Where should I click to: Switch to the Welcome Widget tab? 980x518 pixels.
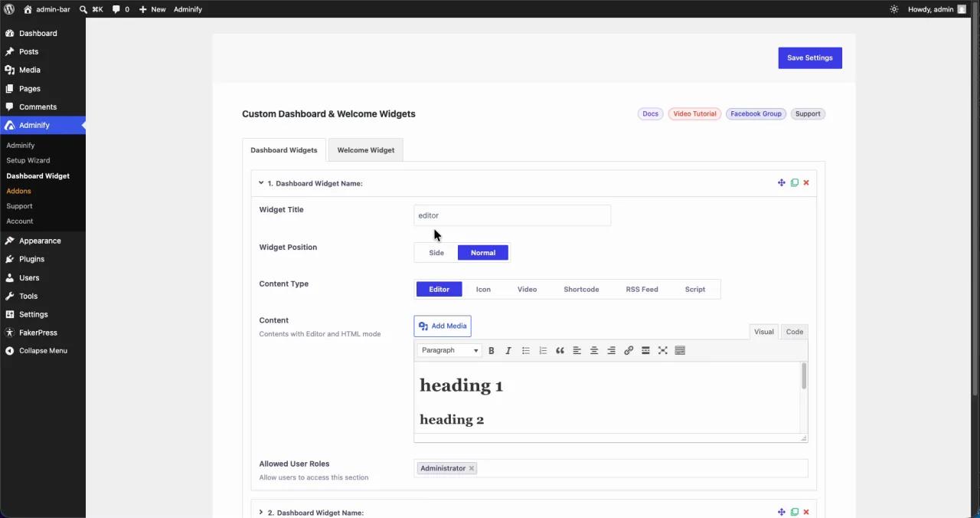[366, 150]
